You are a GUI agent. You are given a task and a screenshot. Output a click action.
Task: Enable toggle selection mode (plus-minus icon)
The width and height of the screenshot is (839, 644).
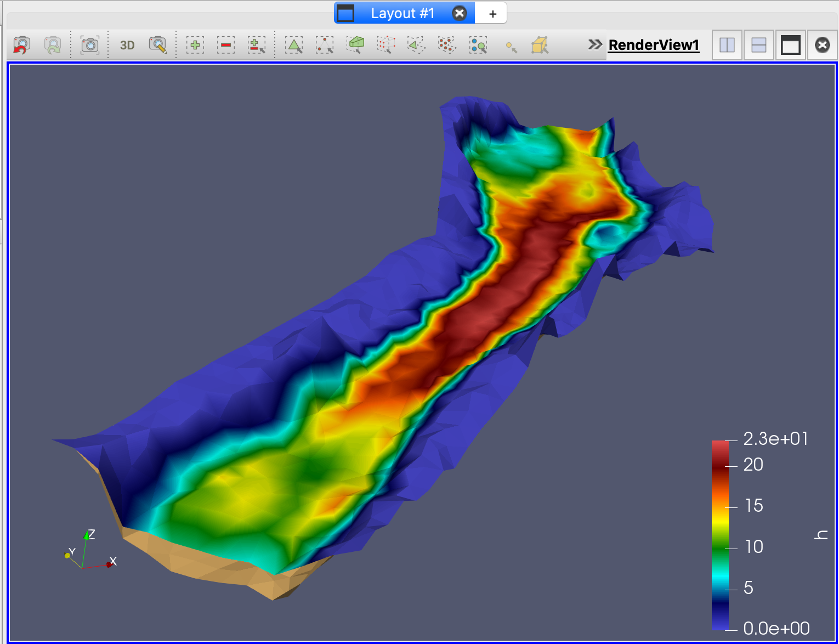pyautogui.click(x=256, y=45)
